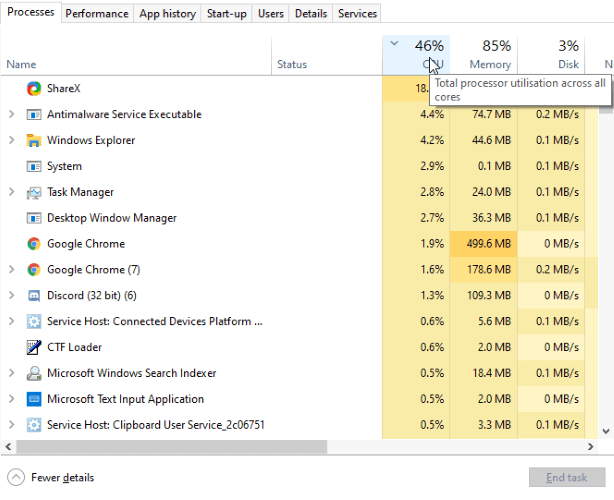Open the Start-up tab
The height and width of the screenshot is (500, 614).
coord(227,14)
